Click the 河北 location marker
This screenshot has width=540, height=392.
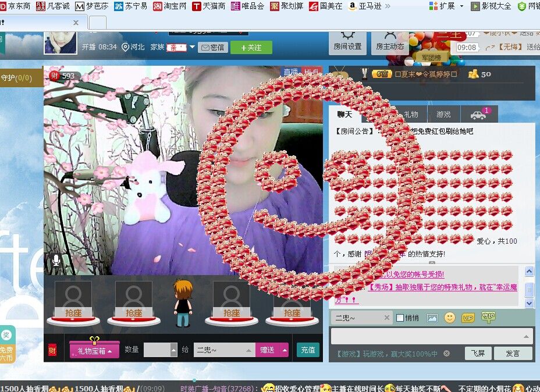pyautogui.click(x=133, y=47)
